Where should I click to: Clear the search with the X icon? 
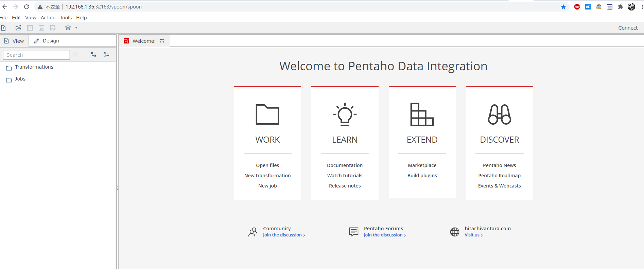pyautogui.click(x=75, y=55)
